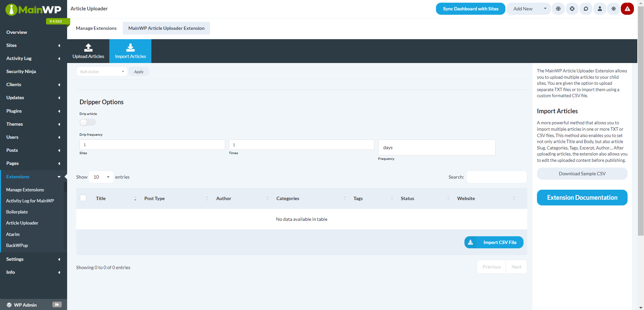Toggle the sun color-mode icon
Viewport: 644px width, 310px height.
(x=613, y=9)
